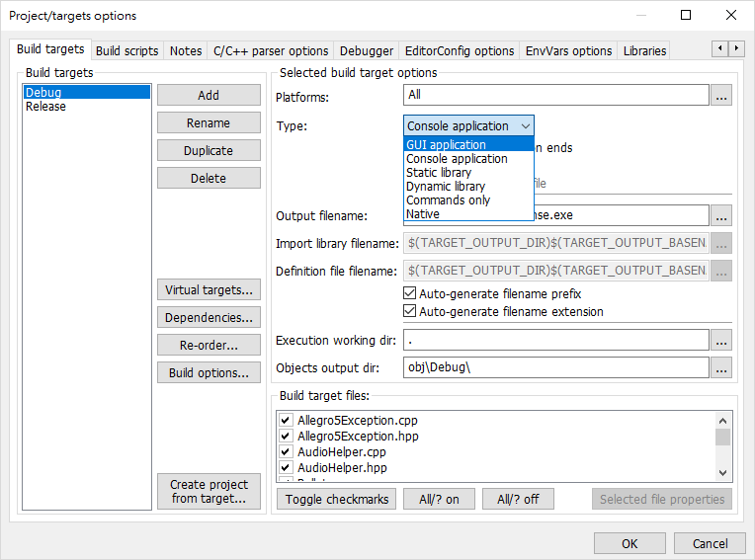The width and height of the screenshot is (755, 560).
Task: Click the Add target button
Action: click(x=209, y=95)
